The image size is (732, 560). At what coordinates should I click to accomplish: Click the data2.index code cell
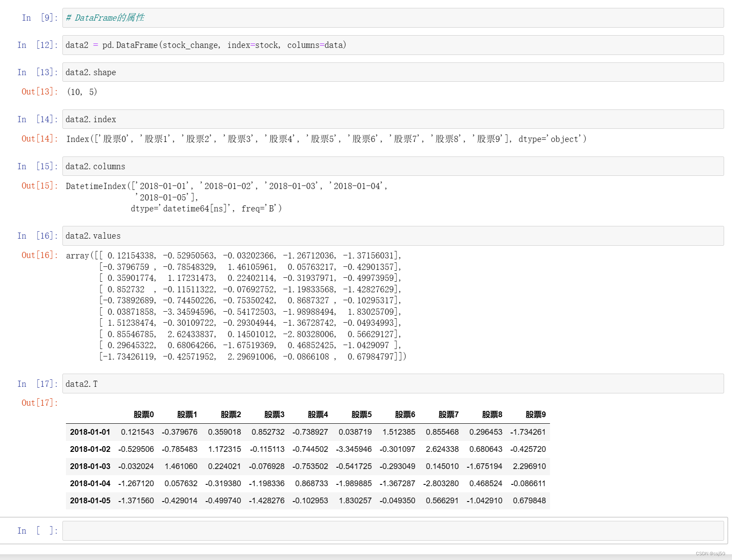tap(393, 119)
